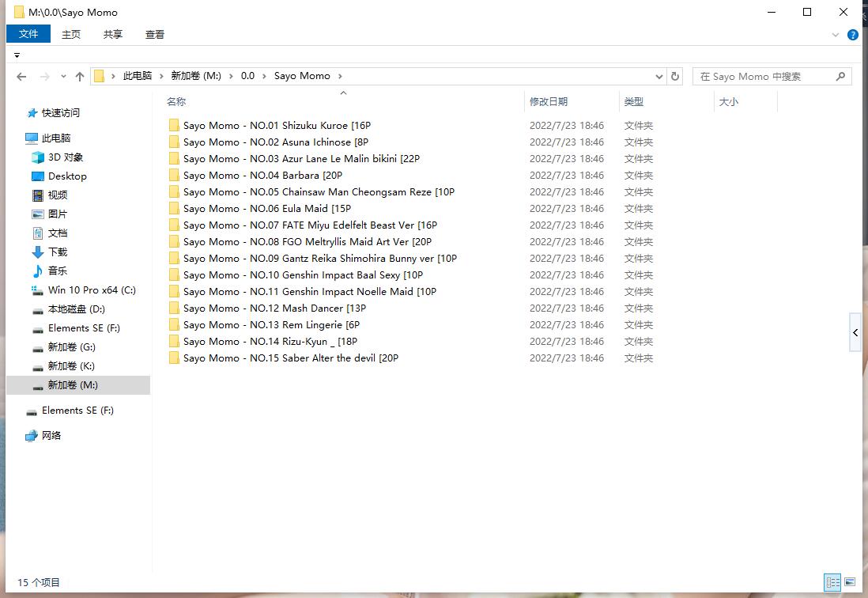Switch to the 共享 ribbon tab
The width and height of the screenshot is (868, 598).
tap(113, 34)
